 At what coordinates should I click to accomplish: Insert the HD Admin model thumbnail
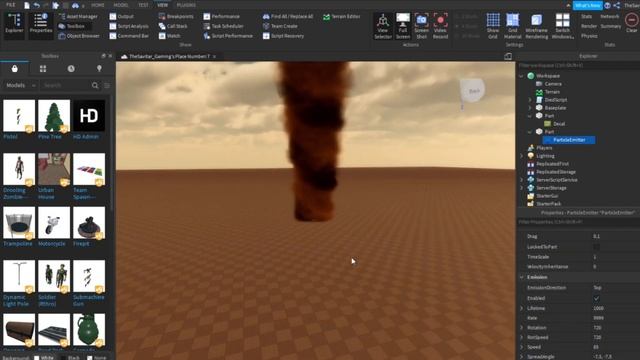tap(89, 116)
